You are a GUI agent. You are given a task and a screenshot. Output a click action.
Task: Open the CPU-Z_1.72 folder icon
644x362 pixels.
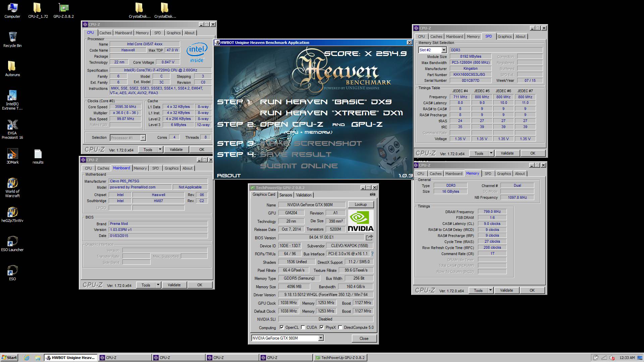point(38,10)
